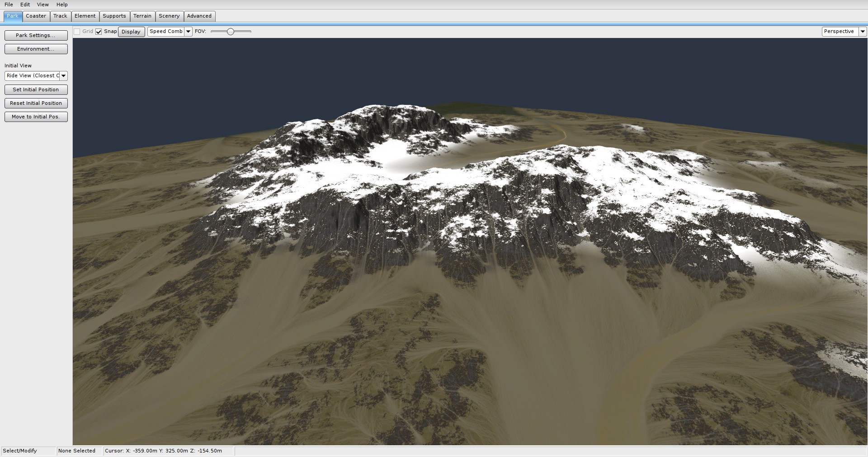Open the Edit menu

pos(25,5)
